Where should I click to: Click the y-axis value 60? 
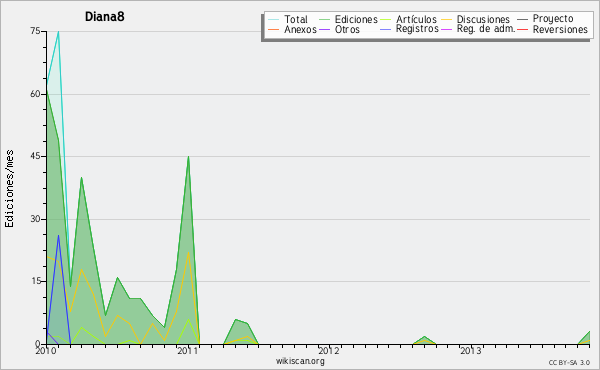[35, 94]
